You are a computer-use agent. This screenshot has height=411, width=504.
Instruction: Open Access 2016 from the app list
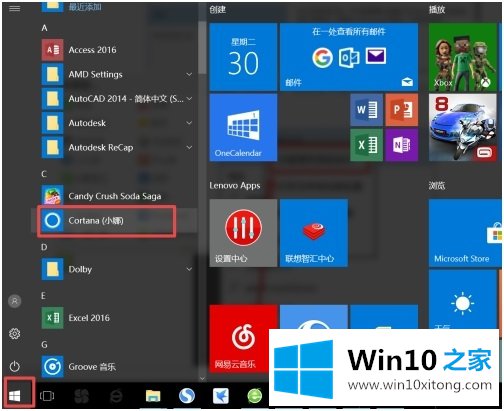point(113,50)
